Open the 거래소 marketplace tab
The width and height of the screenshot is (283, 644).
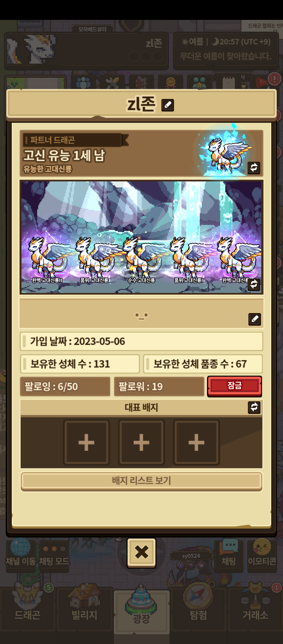(255, 610)
